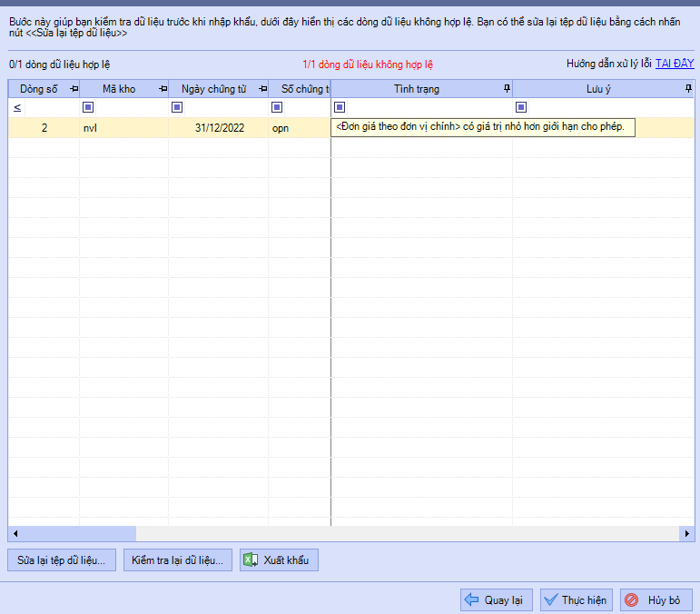This screenshot has width=700, height=614.
Task: Go back with Quay lại button
Action: 496,600
